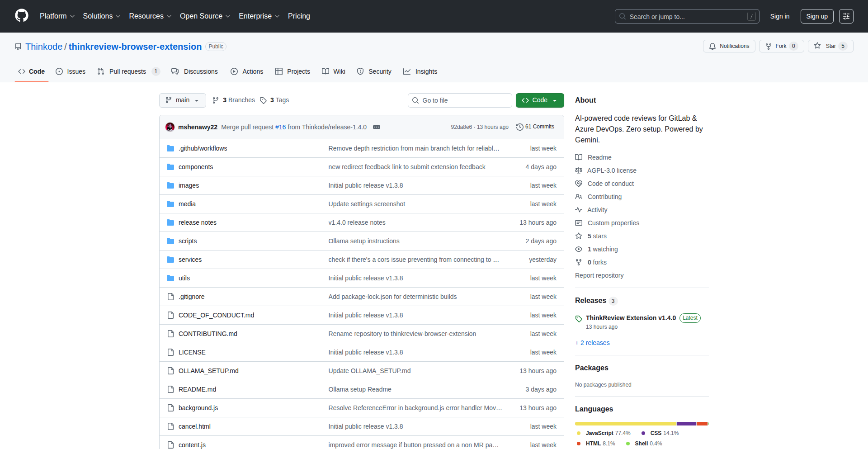This screenshot has width=868, height=449.
Task: Open the README.md file
Action: point(197,389)
